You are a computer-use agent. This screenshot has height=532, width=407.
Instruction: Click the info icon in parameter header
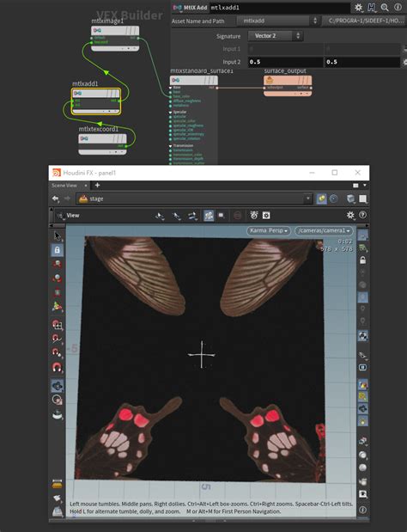(398, 7)
